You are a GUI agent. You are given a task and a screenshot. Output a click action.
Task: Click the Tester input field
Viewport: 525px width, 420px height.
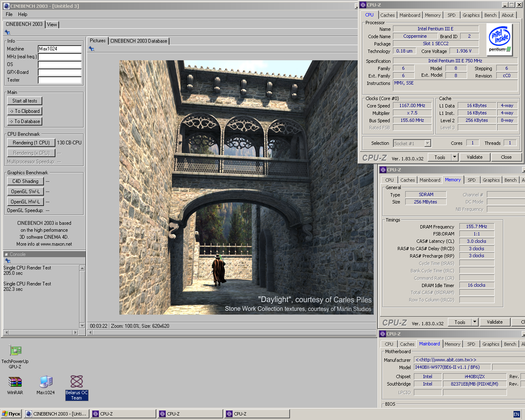(x=60, y=80)
